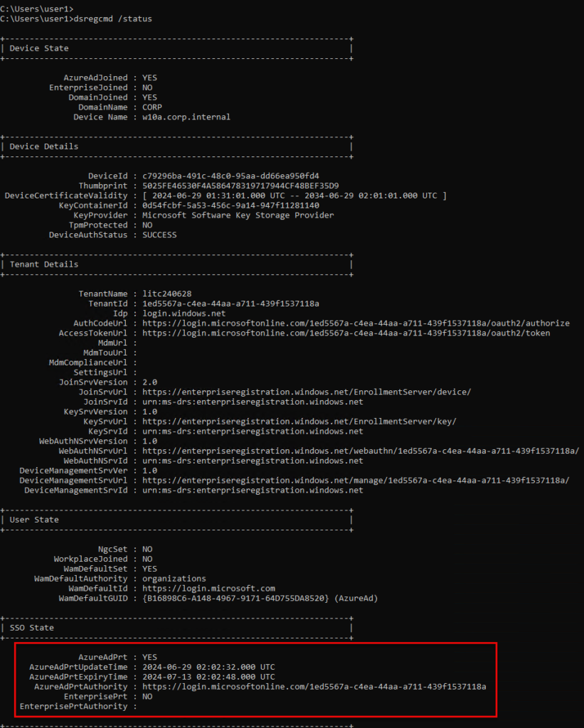
Task: Click the WamDefaultId login.microsoft.com URL
Action: [x=208, y=588]
